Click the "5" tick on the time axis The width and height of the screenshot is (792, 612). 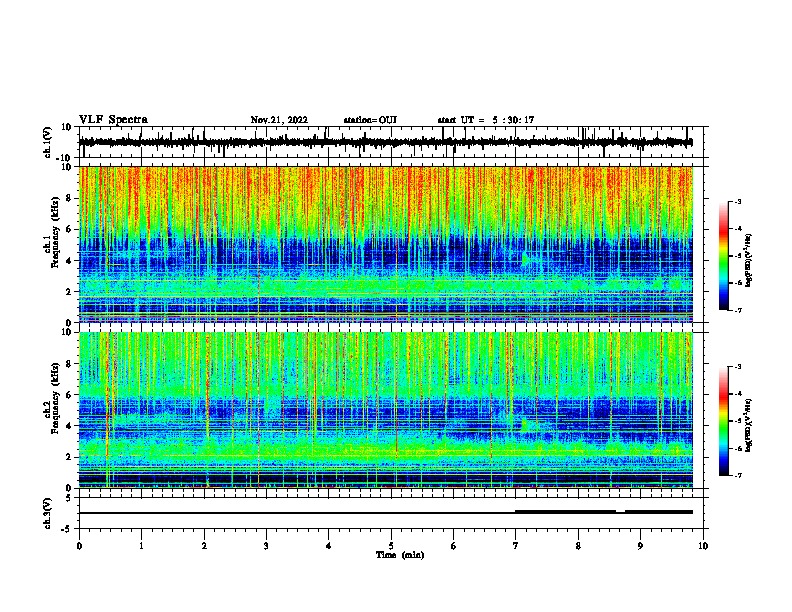pos(391,546)
